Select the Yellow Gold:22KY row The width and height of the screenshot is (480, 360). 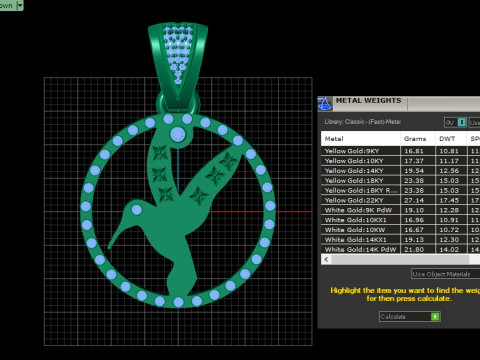pyautogui.click(x=400, y=200)
